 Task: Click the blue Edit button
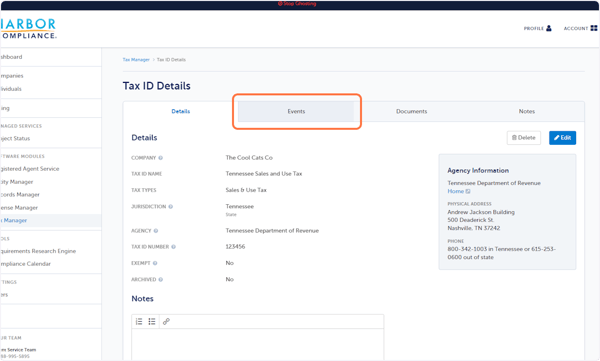(562, 138)
